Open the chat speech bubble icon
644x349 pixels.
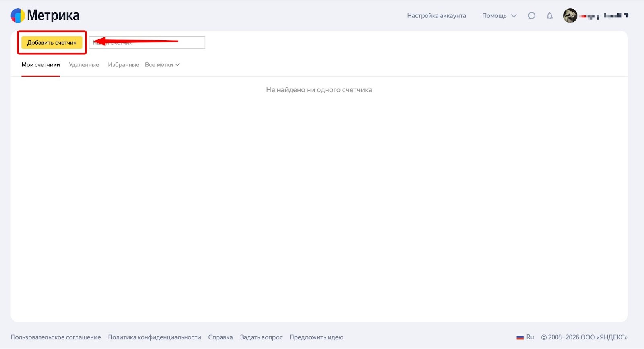(532, 16)
